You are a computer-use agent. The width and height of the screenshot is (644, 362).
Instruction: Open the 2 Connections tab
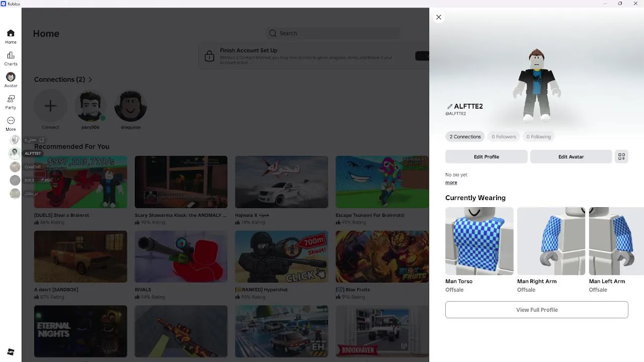[x=465, y=137]
